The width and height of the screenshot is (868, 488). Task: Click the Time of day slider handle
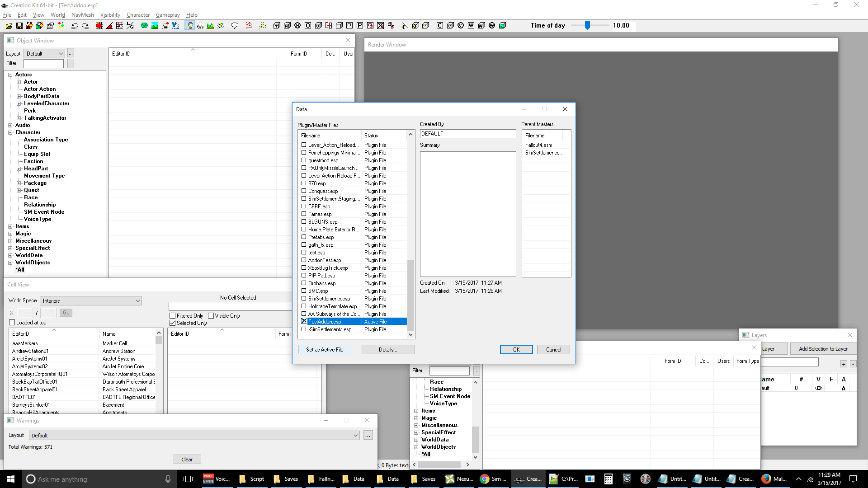587,26
